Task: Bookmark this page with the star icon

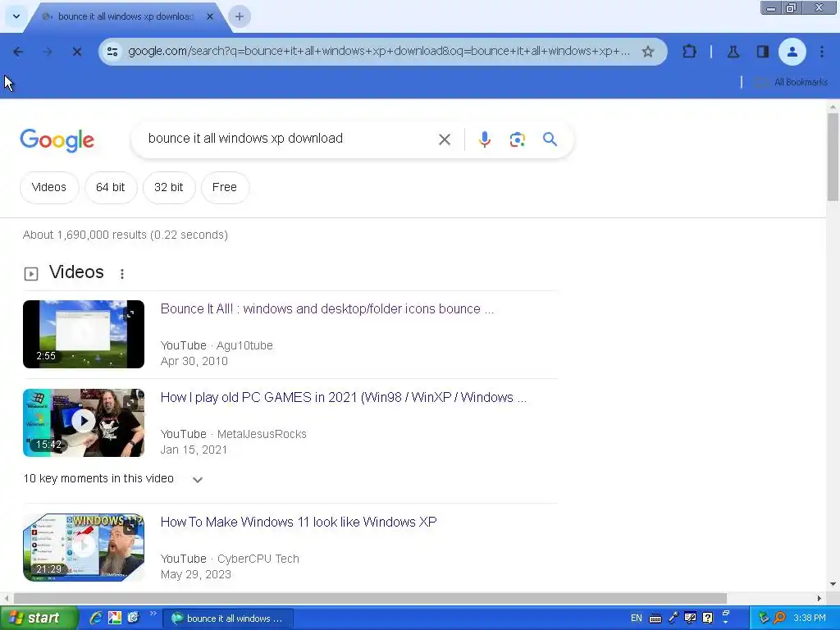Action: tap(648, 52)
